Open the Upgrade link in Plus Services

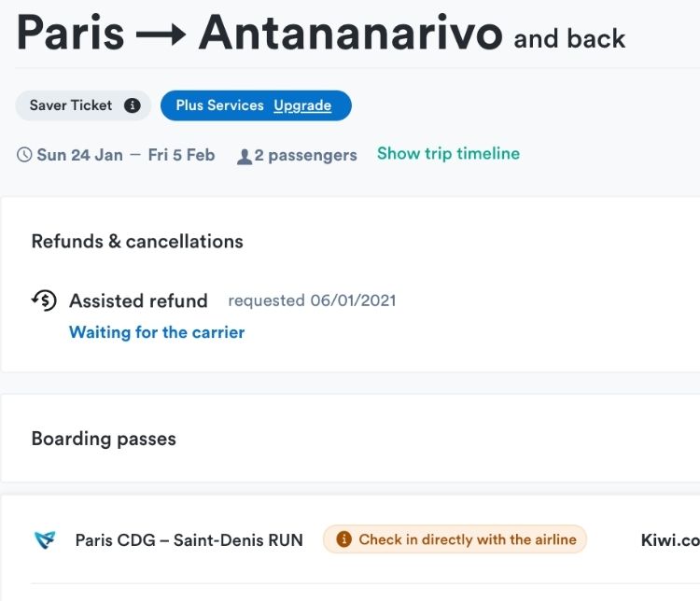(302, 105)
